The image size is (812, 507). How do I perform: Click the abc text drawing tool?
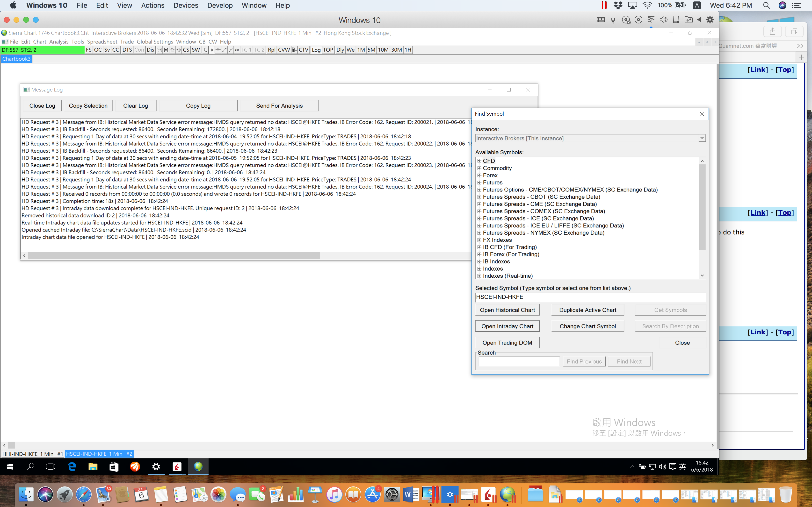pyautogui.click(x=237, y=50)
